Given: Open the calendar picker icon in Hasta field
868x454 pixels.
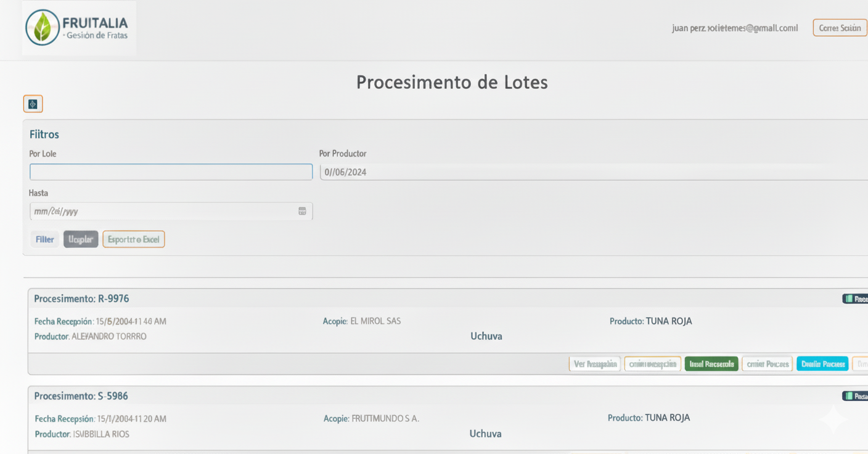Looking at the screenshot, I should pyautogui.click(x=302, y=211).
